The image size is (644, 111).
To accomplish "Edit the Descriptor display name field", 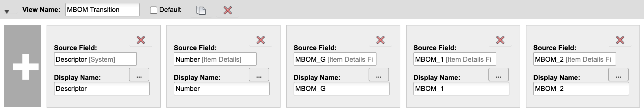I will [102, 89].
